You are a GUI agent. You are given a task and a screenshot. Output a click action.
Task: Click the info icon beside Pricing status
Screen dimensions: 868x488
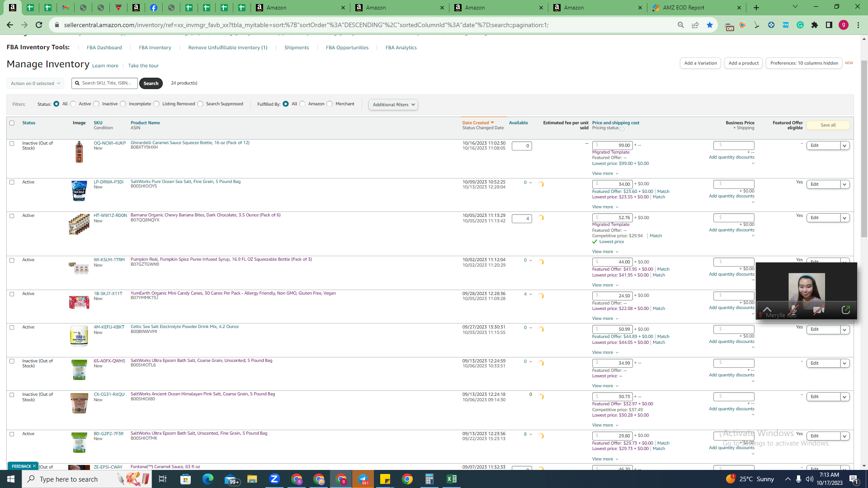(x=622, y=129)
